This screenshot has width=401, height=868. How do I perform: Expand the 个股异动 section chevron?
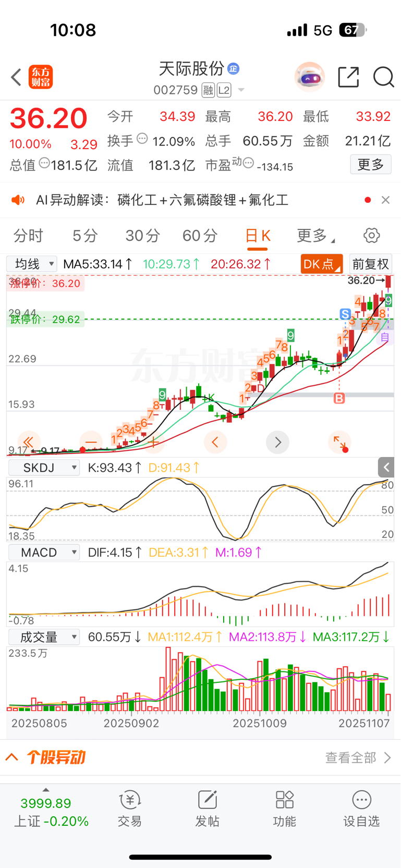[x=12, y=757]
